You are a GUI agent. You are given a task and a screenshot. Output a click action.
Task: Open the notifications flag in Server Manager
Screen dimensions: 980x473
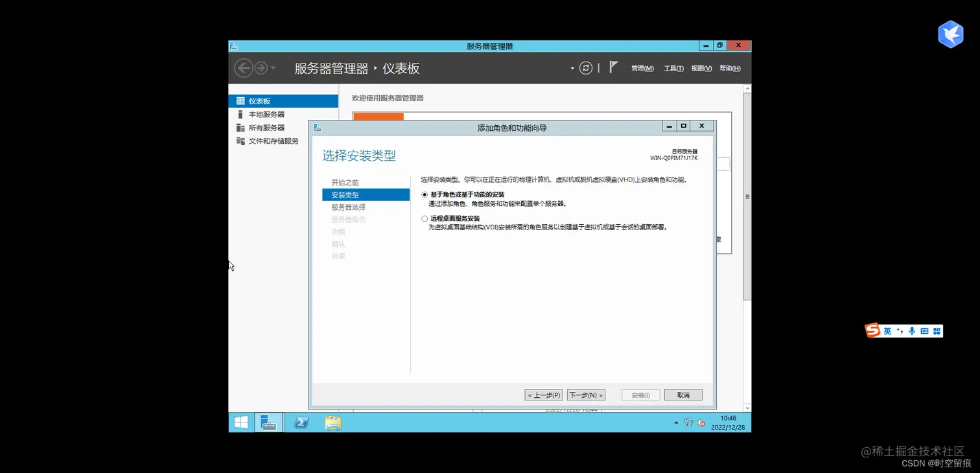click(612, 67)
